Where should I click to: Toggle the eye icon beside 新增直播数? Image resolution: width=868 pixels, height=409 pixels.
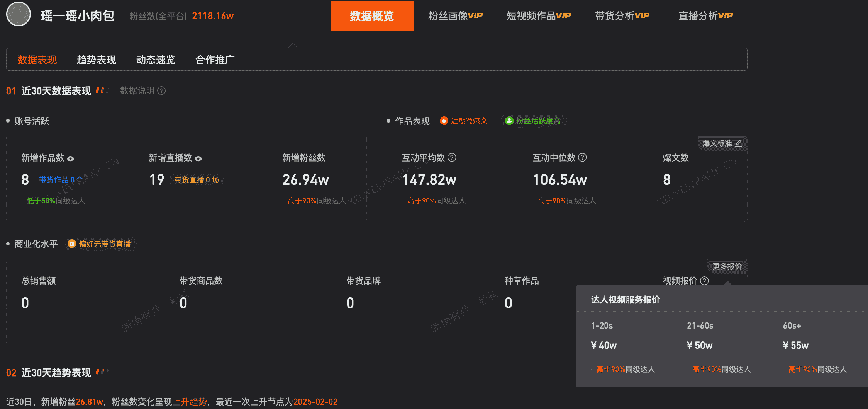(198, 158)
